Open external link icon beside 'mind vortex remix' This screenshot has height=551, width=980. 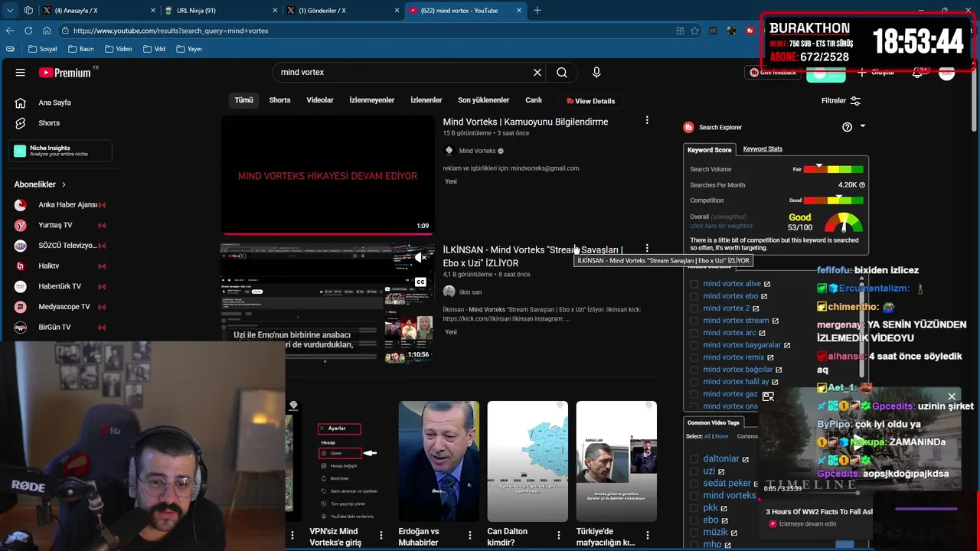pos(770,357)
